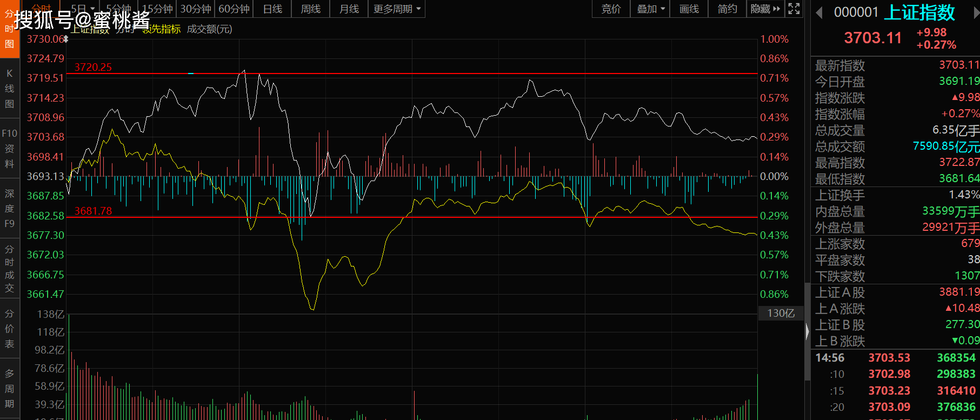Click the 000001 stock code

(x=856, y=12)
